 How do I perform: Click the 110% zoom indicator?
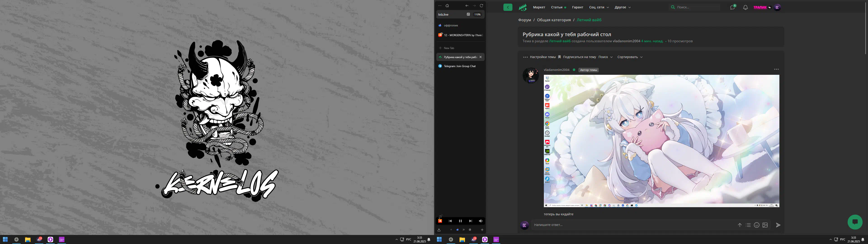[477, 14]
